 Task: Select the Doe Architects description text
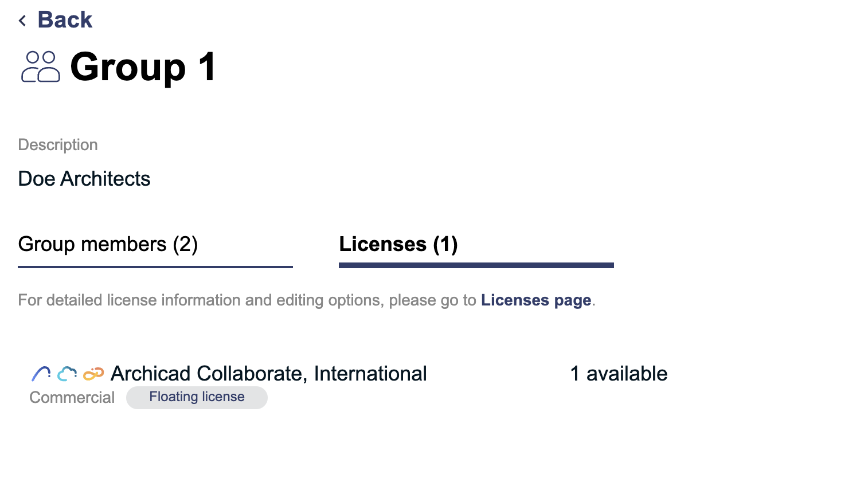[x=84, y=178]
